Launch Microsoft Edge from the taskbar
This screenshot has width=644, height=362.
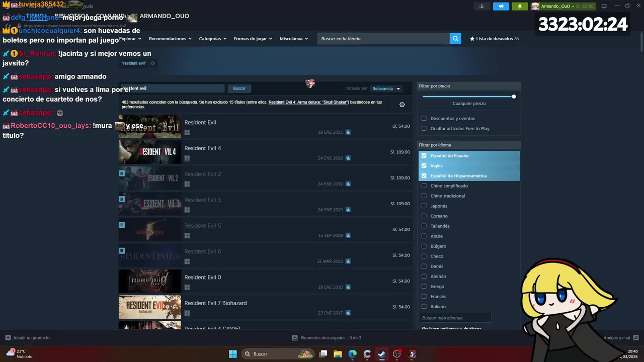click(x=352, y=354)
